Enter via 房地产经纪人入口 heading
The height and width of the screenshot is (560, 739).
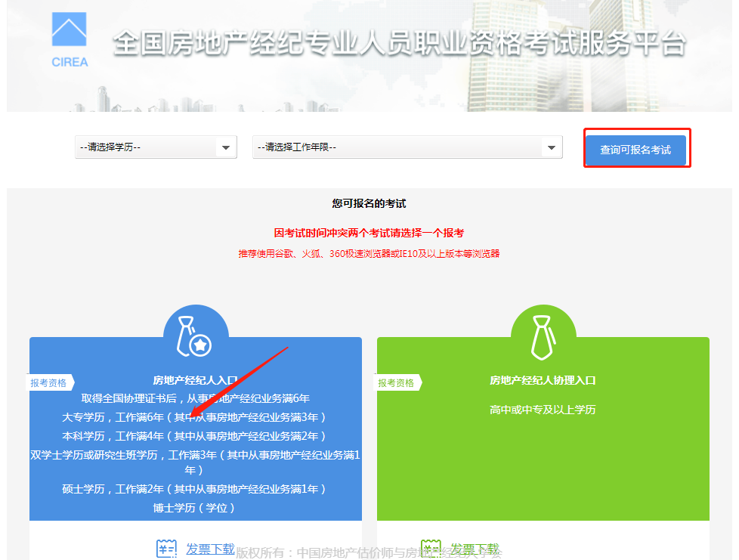tap(195, 380)
